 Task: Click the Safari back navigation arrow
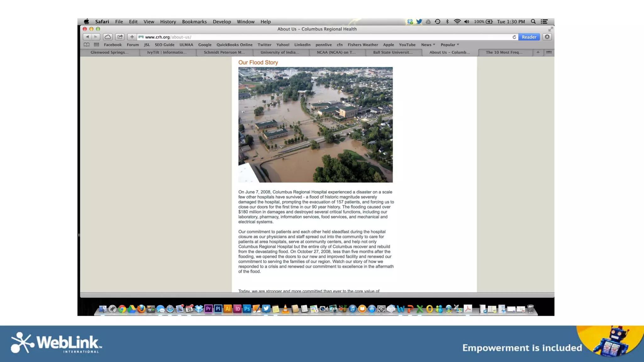coord(87,37)
